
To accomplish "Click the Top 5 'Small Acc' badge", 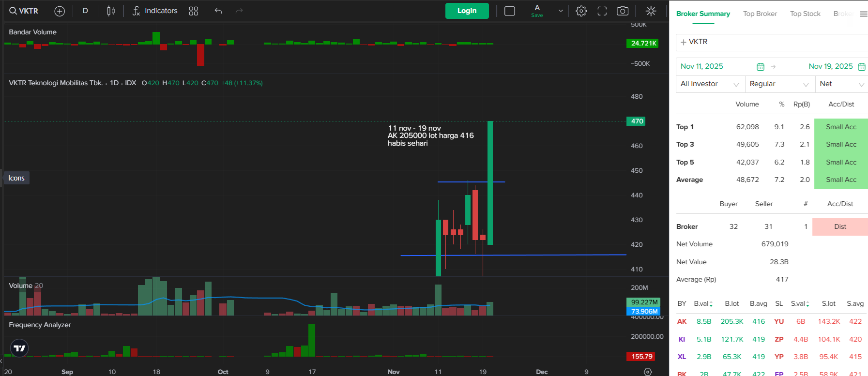I will click(841, 162).
